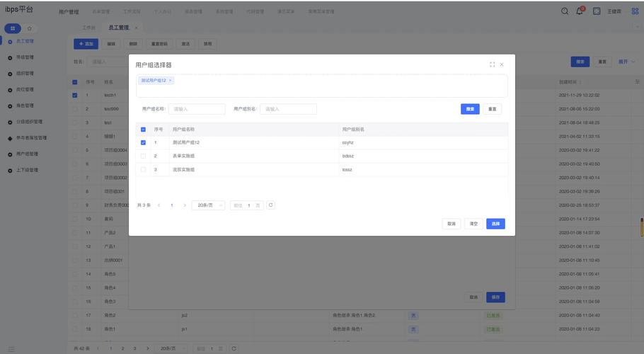This screenshot has height=354, width=644.
Task: Toggle select-all checkbox in employee table header
Action: tap(75, 81)
